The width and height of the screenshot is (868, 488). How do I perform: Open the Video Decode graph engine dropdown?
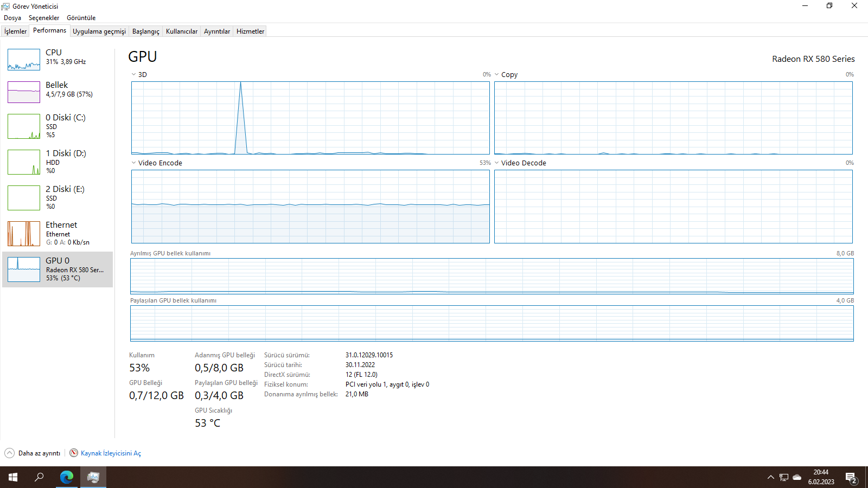[496, 163]
